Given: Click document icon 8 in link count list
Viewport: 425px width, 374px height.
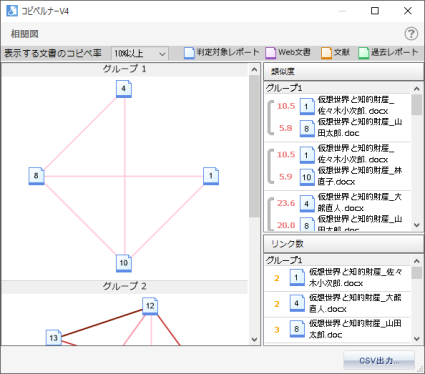Looking at the screenshot, I should click(x=297, y=329).
